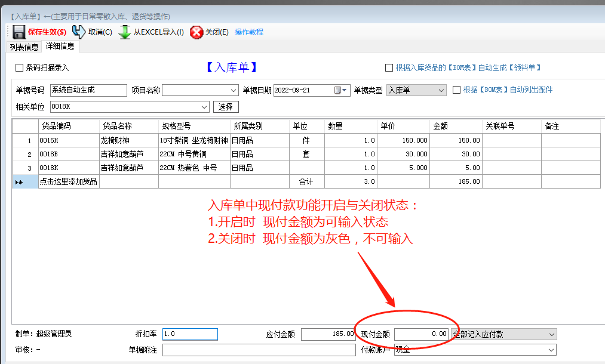Enable the 条码扫描录入 checkbox
This screenshot has width=605, height=364.
(19, 67)
